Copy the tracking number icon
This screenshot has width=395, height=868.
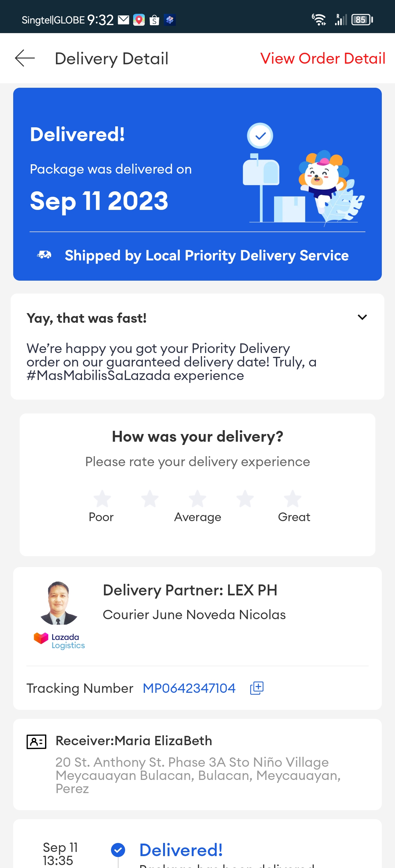(x=256, y=688)
